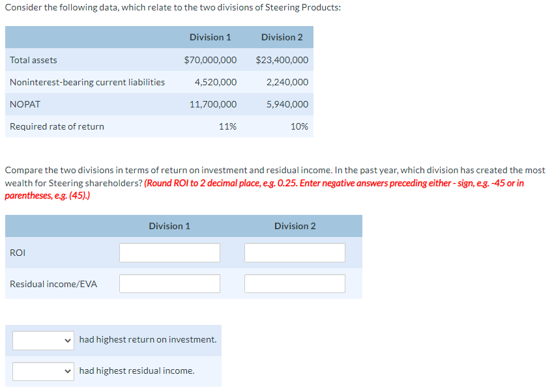
Task: Click the 10% required rate value
Action: coord(299,126)
